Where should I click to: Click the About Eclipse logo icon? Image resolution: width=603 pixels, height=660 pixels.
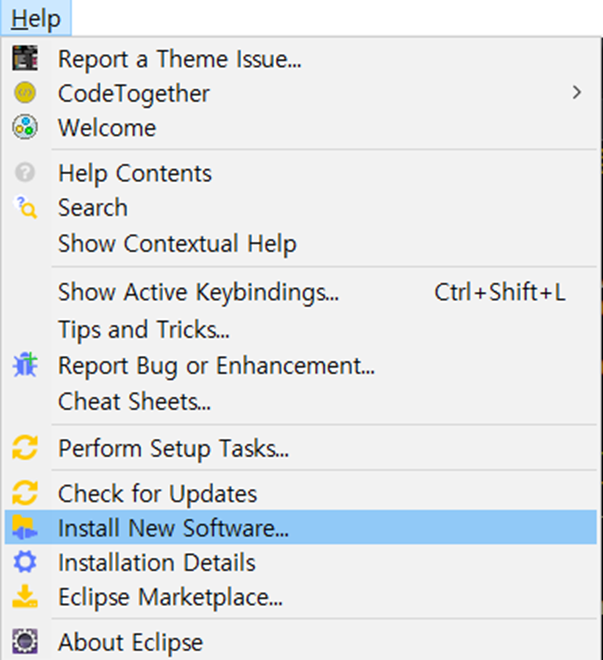tap(25, 642)
